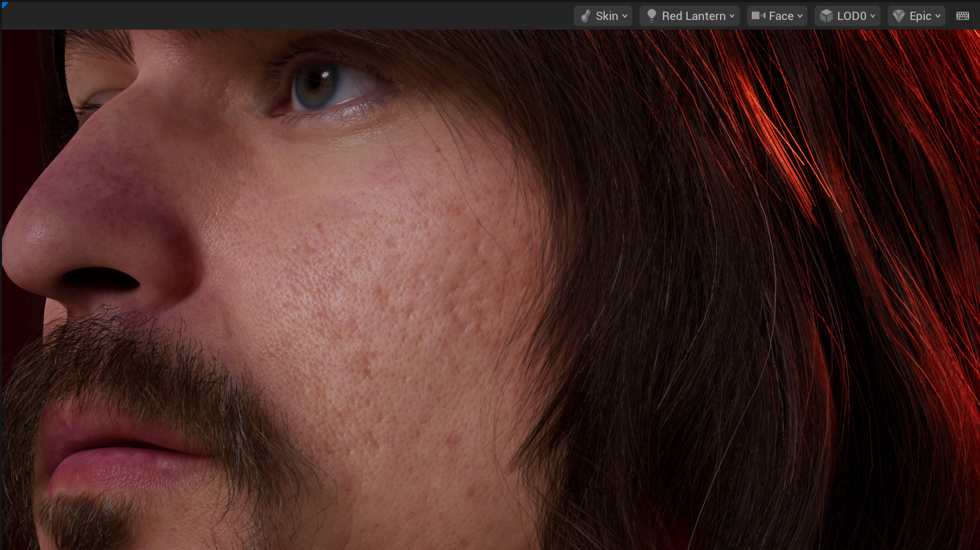Click the light bulb lighting icon
Screen dimensions: 980x550
tap(651, 16)
